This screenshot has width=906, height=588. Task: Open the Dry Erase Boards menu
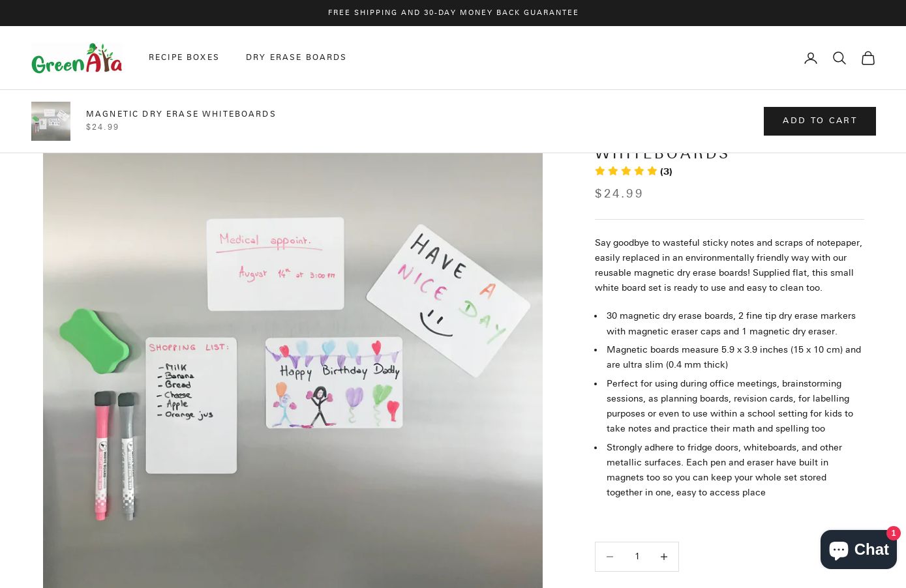pos(296,57)
